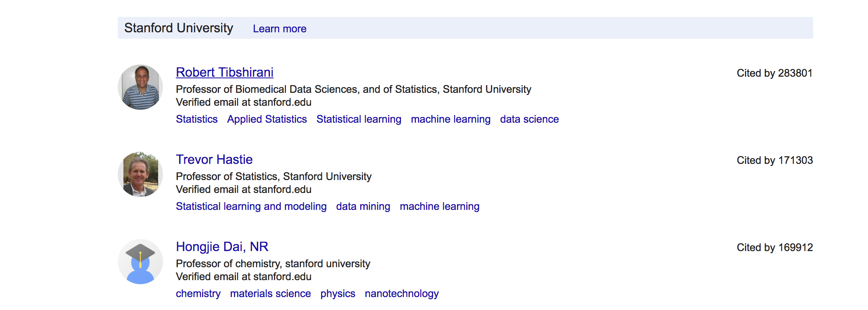Open Robert Tibshirani's profile link

pyautogui.click(x=225, y=72)
